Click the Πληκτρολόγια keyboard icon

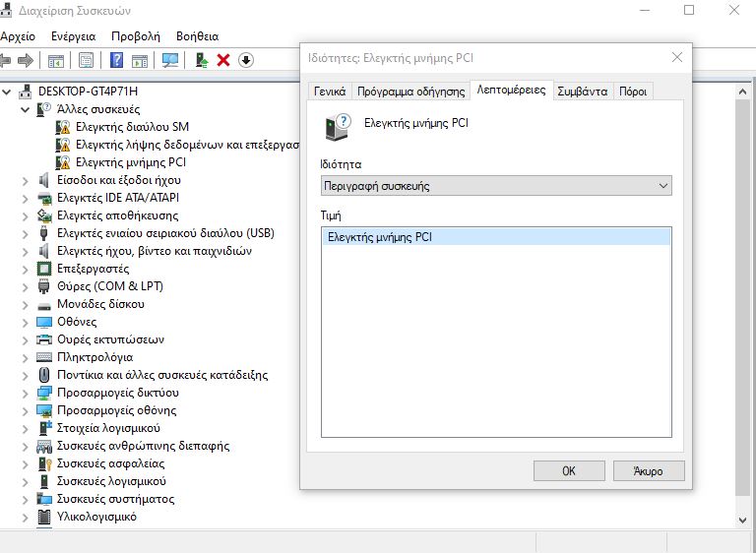click(44, 357)
